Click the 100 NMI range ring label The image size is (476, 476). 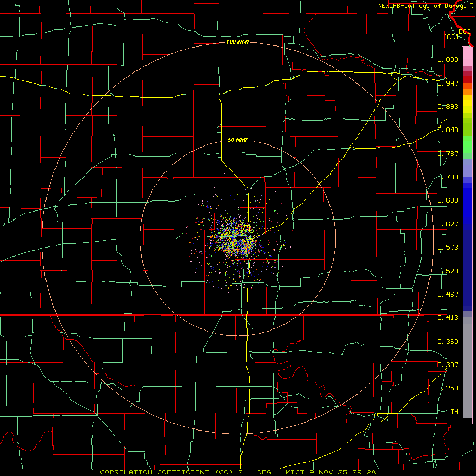click(237, 42)
